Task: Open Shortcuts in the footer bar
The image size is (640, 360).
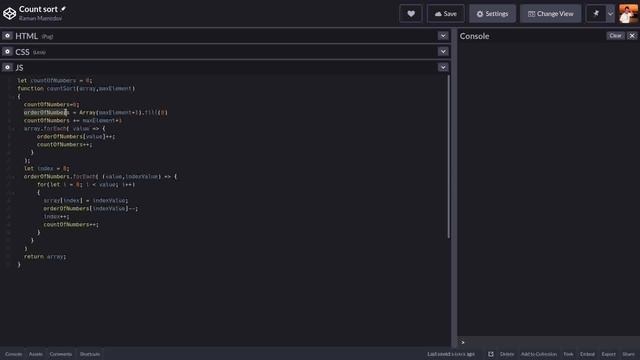Action: click(x=90, y=354)
